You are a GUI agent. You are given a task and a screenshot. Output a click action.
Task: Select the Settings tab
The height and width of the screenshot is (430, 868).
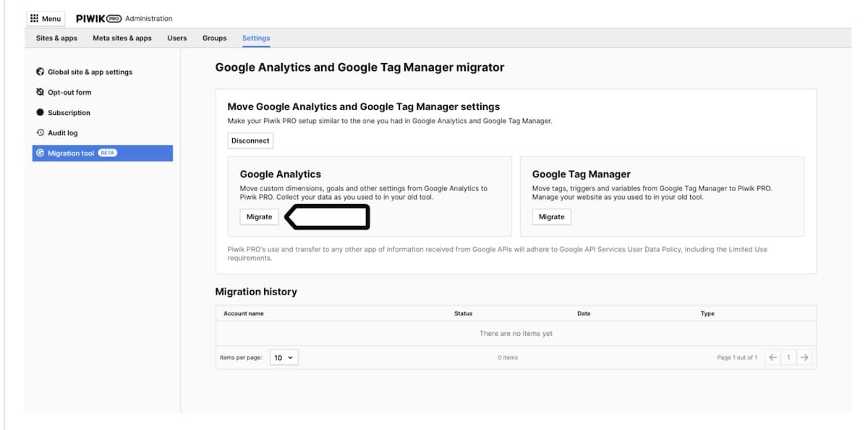(x=256, y=38)
